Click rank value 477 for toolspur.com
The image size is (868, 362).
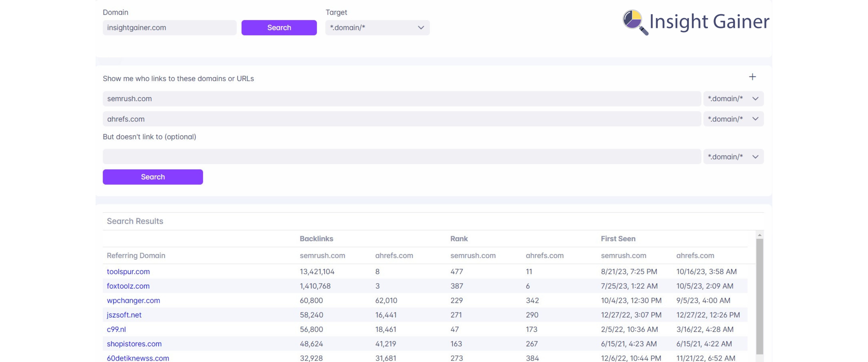[x=457, y=272]
